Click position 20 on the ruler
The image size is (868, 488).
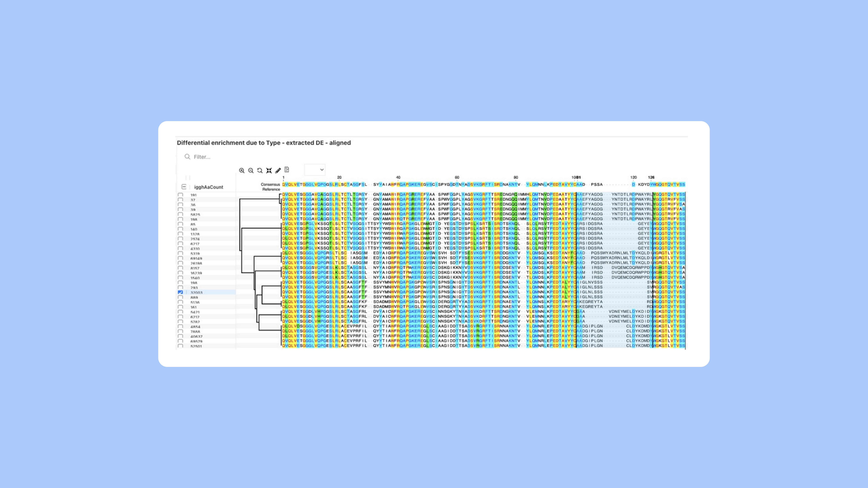click(339, 177)
